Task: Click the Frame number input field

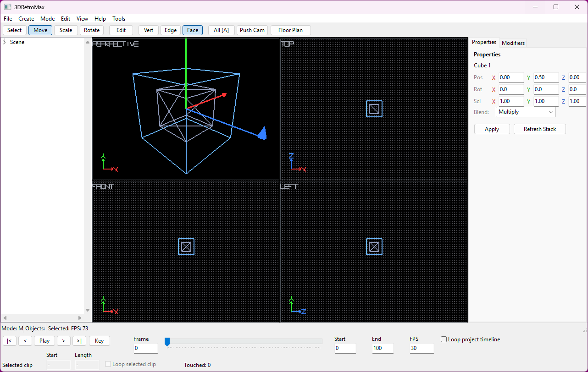Action: (x=146, y=349)
